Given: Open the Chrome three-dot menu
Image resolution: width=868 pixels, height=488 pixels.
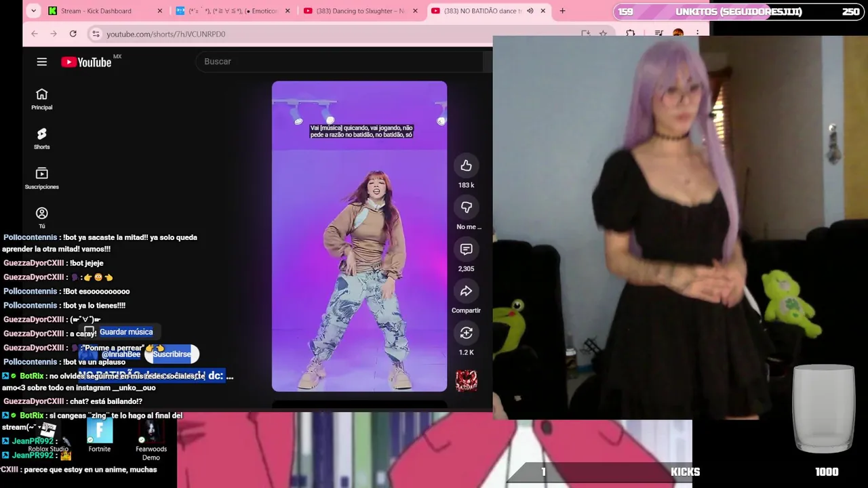Looking at the screenshot, I should tap(697, 33).
